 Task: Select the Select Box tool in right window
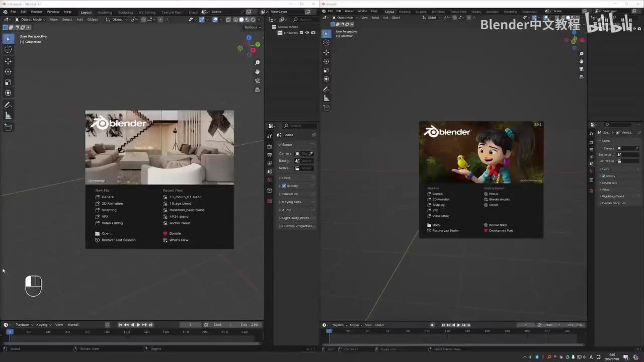326,34
